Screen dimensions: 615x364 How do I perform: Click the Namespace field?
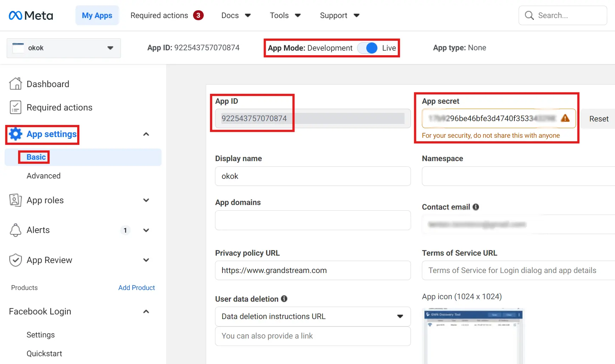(x=518, y=176)
